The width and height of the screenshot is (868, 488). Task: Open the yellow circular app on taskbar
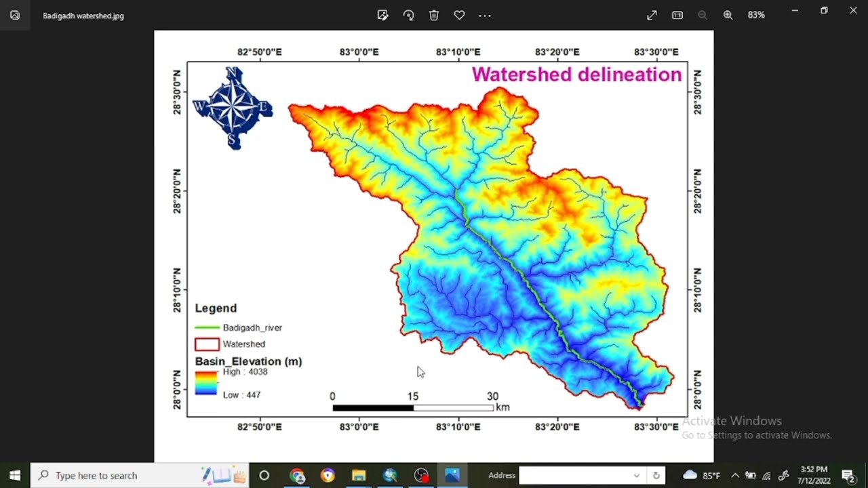pyautogui.click(x=328, y=475)
